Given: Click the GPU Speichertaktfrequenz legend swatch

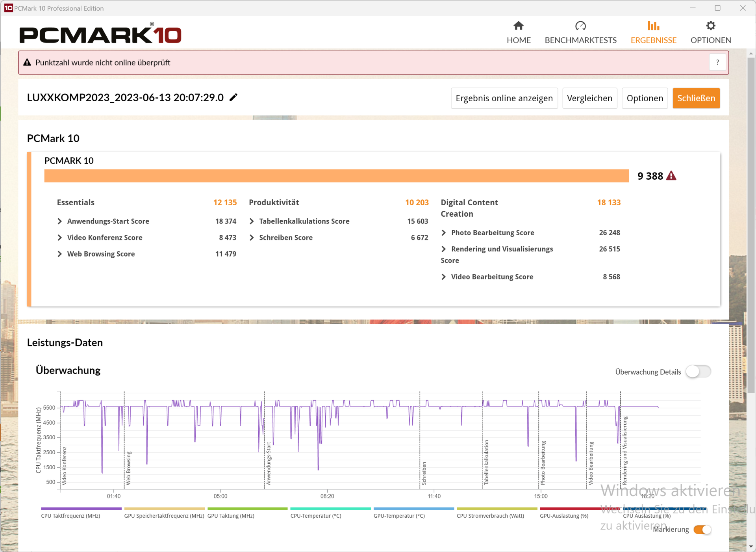Looking at the screenshot, I should pos(164,509).
